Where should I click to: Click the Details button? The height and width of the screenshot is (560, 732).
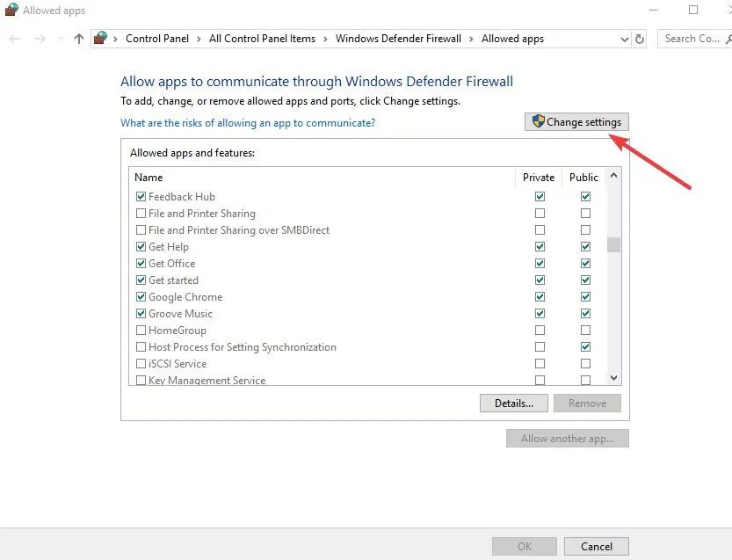513,403
